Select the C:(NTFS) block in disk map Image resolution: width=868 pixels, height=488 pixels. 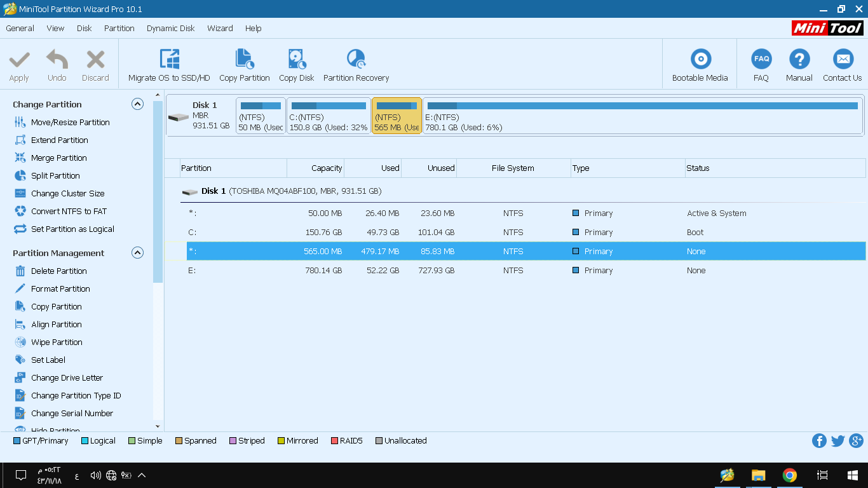tap(329, 116)
